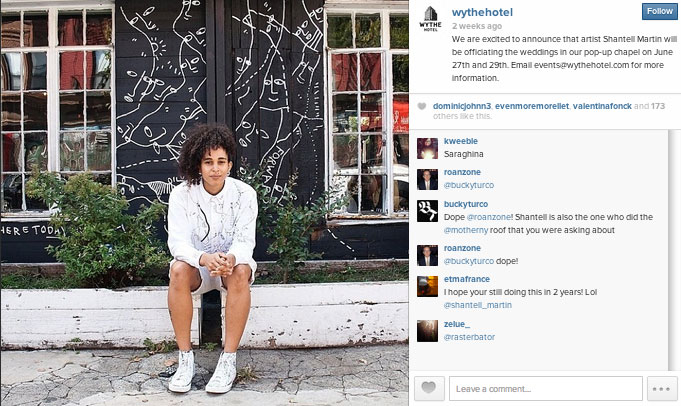Open evenmoremorellet's profile link

click(x=532, y=106)
